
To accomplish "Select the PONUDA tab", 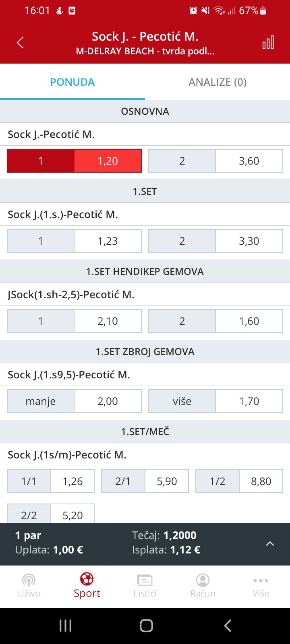I will 72,82.
